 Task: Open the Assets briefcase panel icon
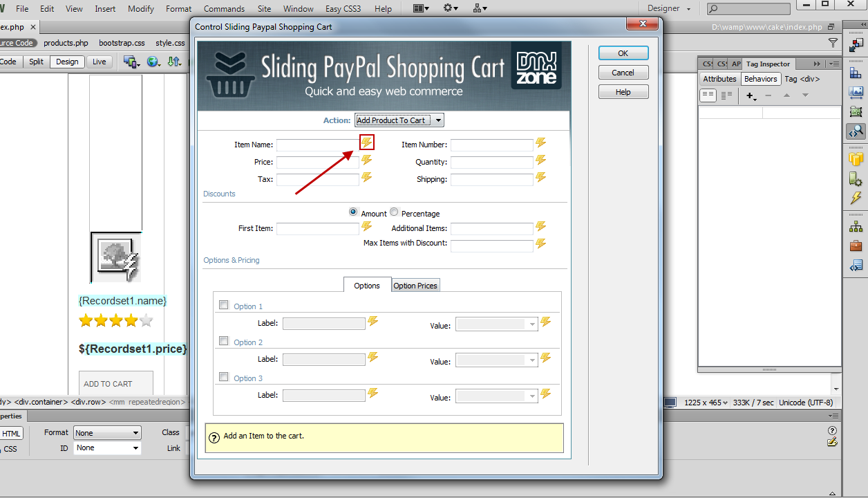tap(856, 246)
